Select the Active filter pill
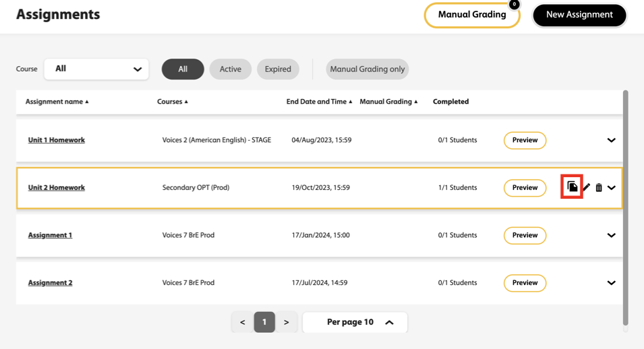The height and width of the screenshot is (349, 644). pos(231,69)
